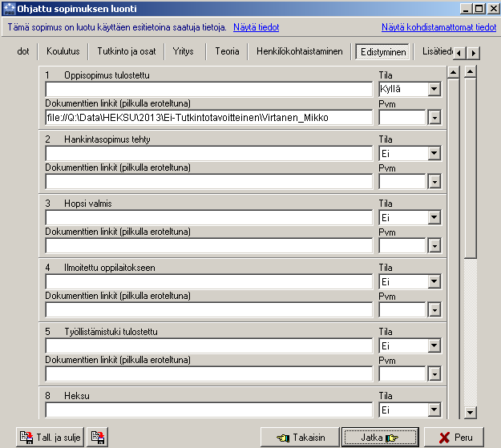Switch to the Koulutus tab
The image size is (501, 448).
pos(63,51)
